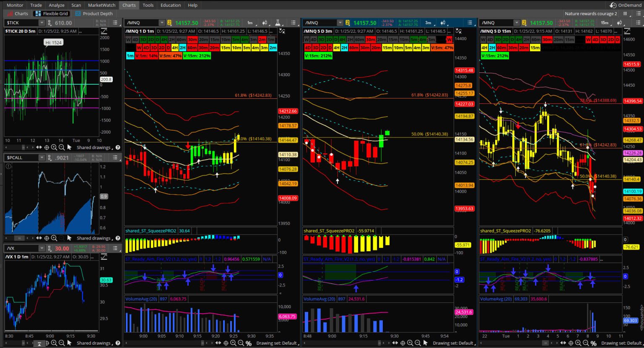
Task: Select the red Charts icon in the subtab bar
Action: click(10, 13)
